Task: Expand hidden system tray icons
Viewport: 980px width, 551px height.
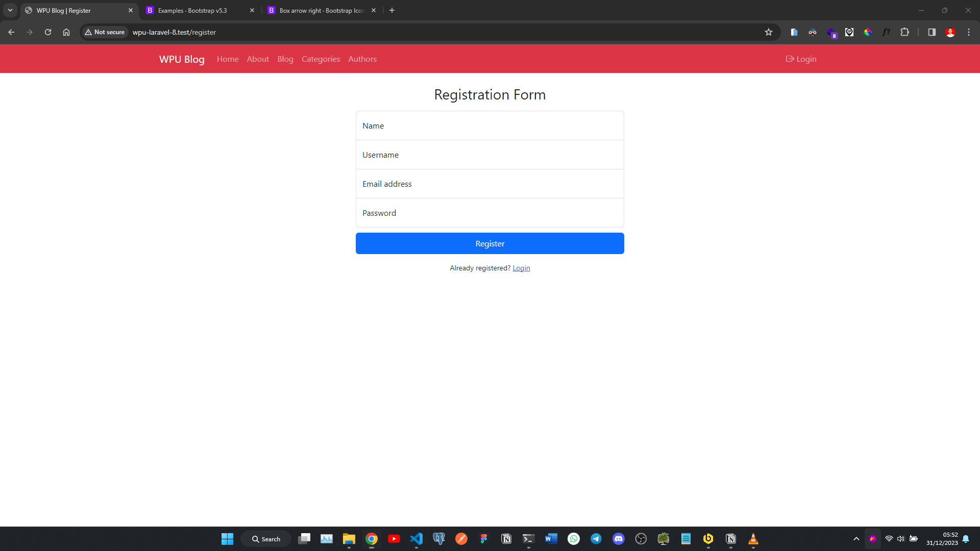Action: tap(856, 538)
